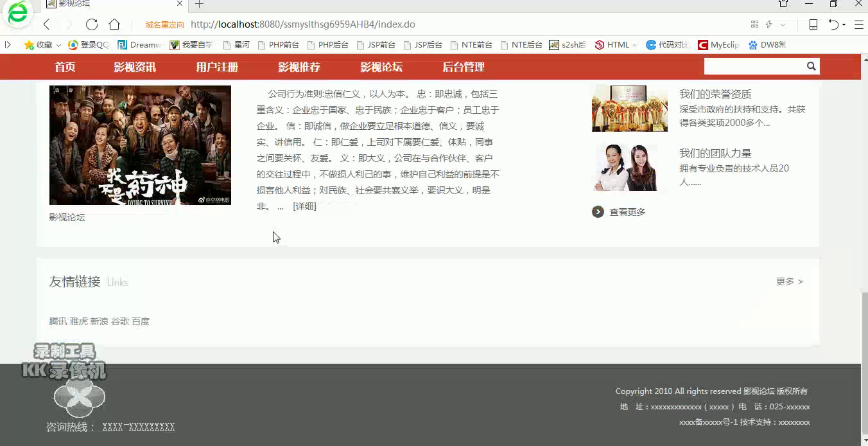The height and width of the screenshot is (446, 868).
Task: Click the 查看更多 link
Action: [627, 212]
